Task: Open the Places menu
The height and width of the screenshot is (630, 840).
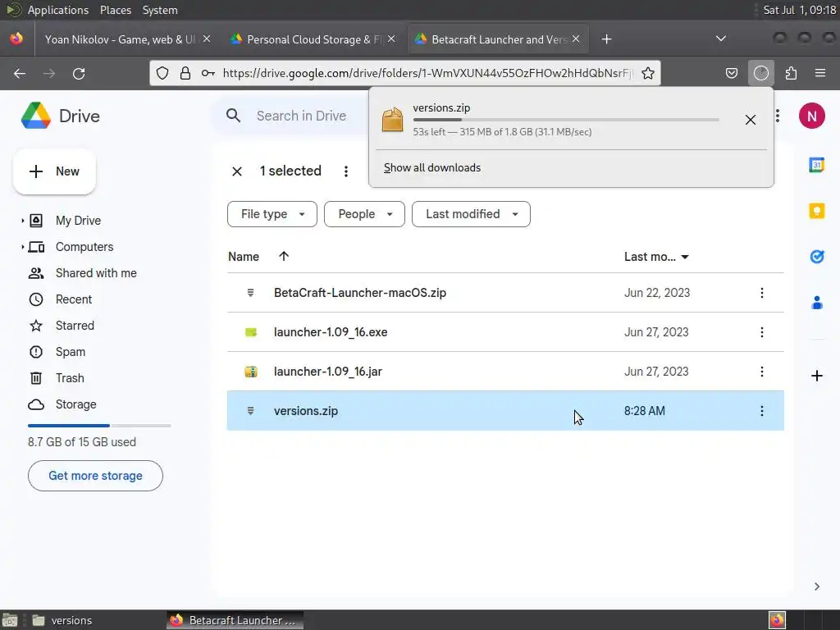Action: click(x=115, y=10)
